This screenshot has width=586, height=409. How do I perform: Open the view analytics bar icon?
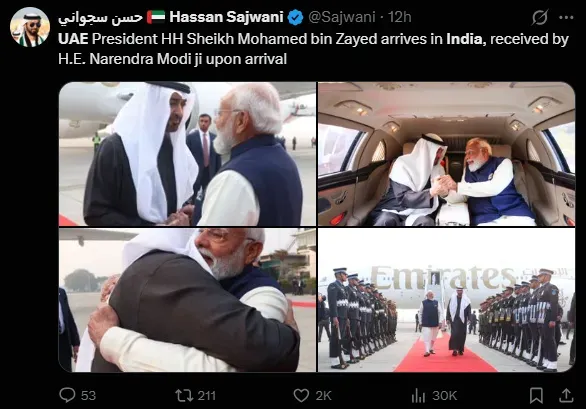[x=418, y=395]
